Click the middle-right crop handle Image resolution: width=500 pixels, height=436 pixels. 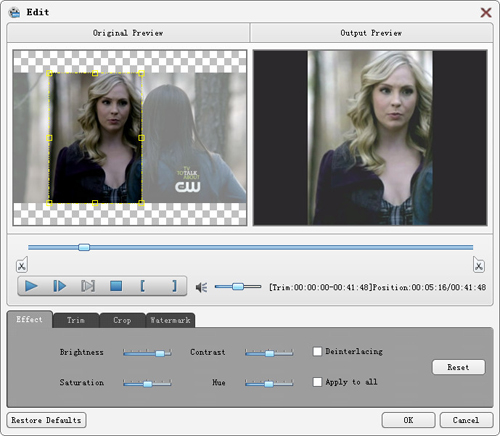coord(141,138)
